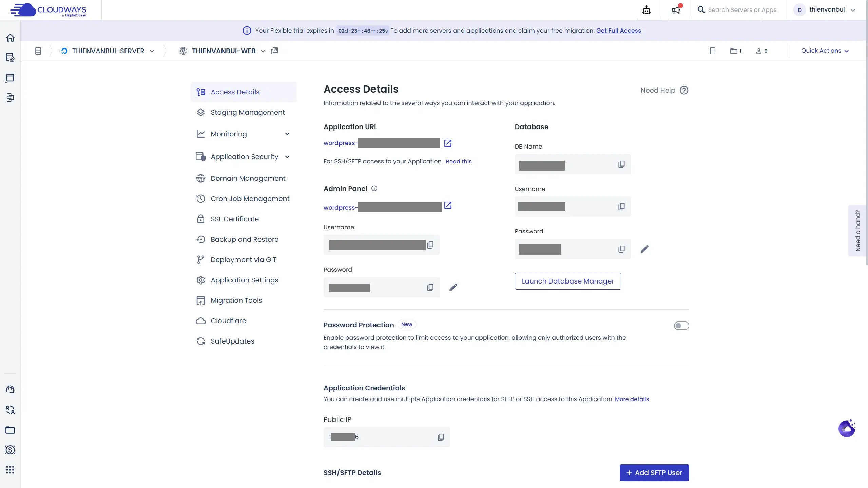
Task: Open Admin Panel link external icon
Action: (448, 205)
